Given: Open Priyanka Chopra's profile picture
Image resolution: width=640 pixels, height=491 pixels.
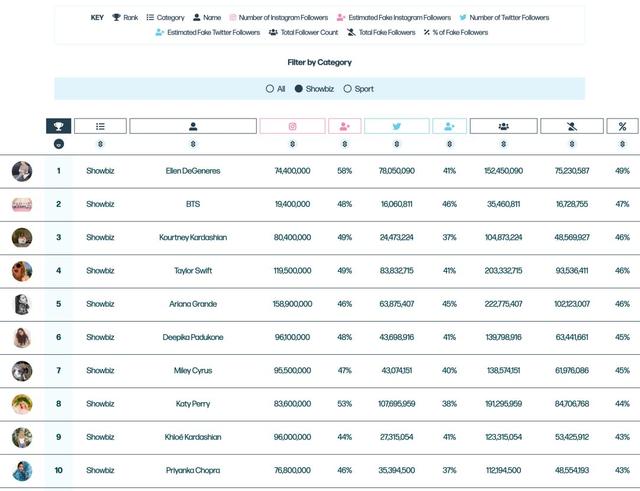Looking at the screenshot, I should tap(22, 471).
